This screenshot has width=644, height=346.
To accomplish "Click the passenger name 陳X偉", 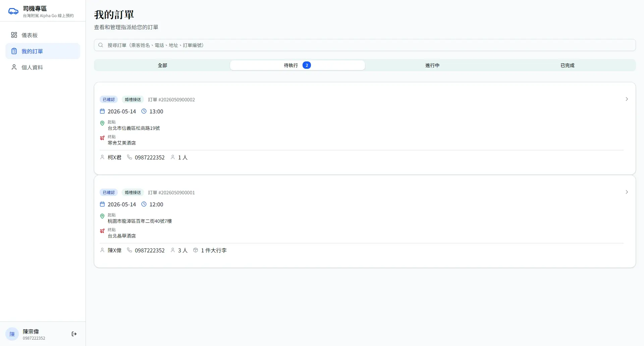I will [x=114, y=250].
